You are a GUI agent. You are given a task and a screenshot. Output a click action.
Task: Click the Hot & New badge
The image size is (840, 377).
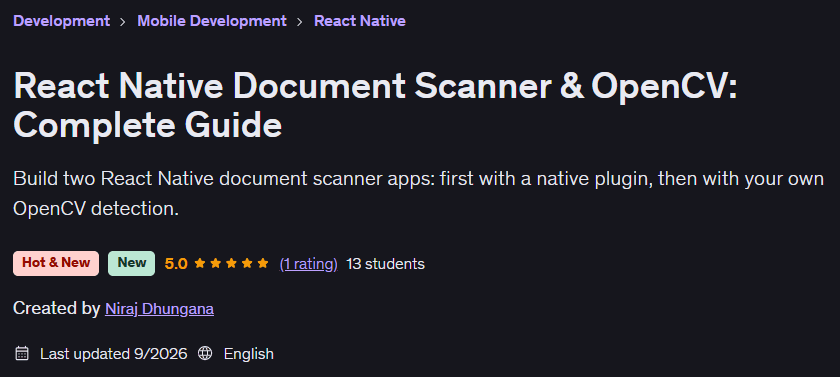[x=56, y=263]
